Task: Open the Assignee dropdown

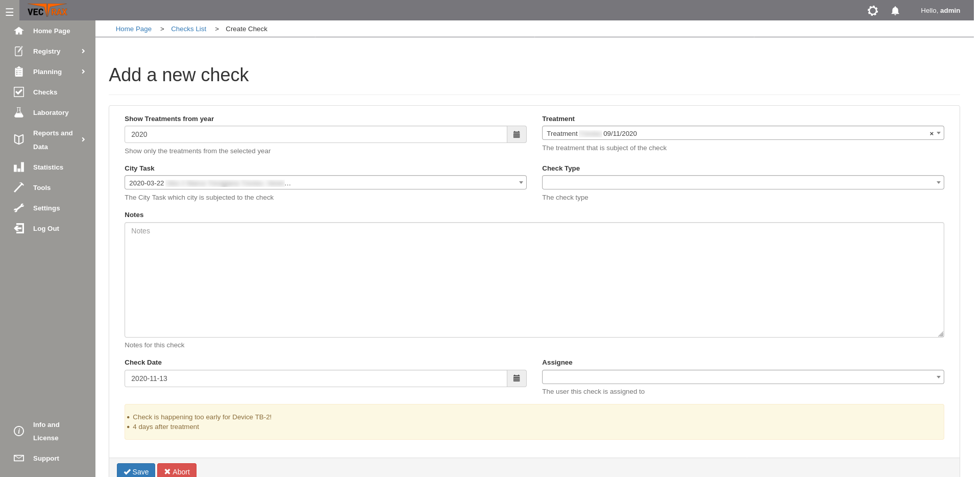Action: 743,377
